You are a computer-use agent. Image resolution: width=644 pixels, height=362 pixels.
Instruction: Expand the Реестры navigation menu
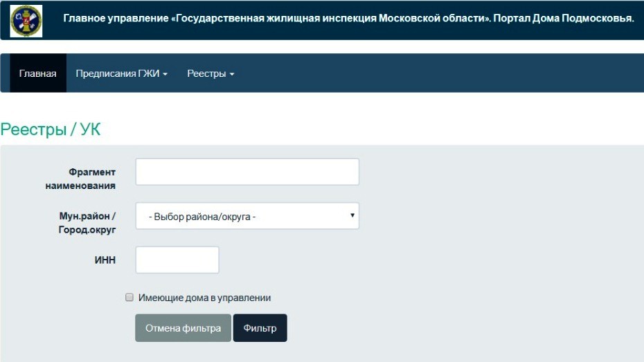(211, 73)
